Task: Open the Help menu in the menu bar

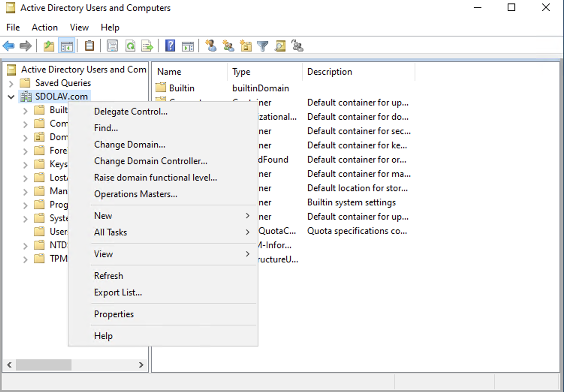Action: (110, 27)
